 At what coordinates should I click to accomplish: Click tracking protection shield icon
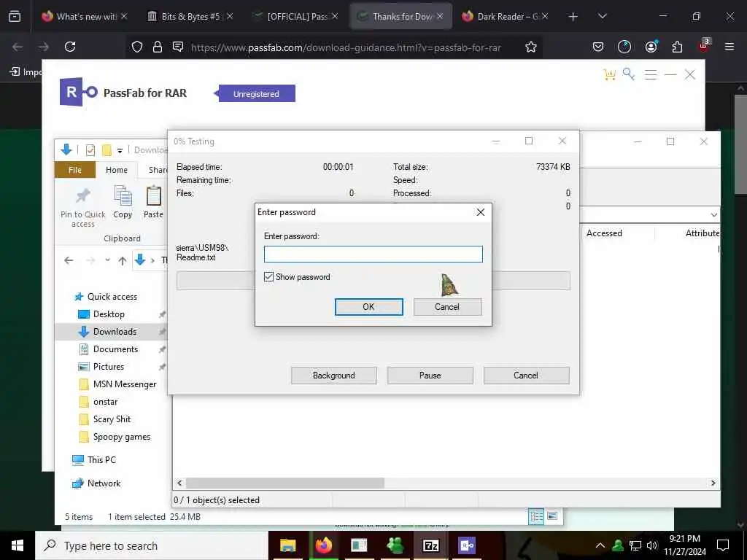tap(137, 47)
